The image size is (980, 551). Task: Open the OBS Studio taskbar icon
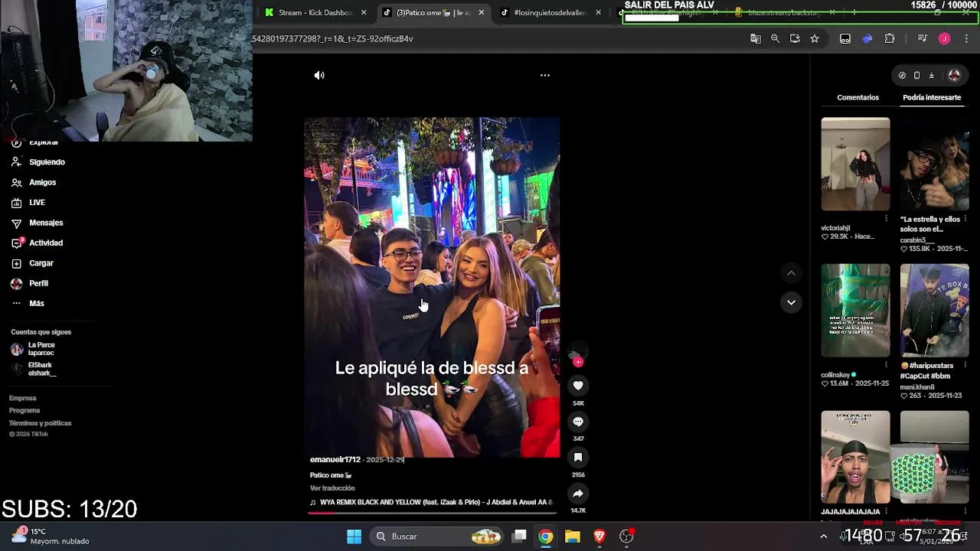click(626, 536)
